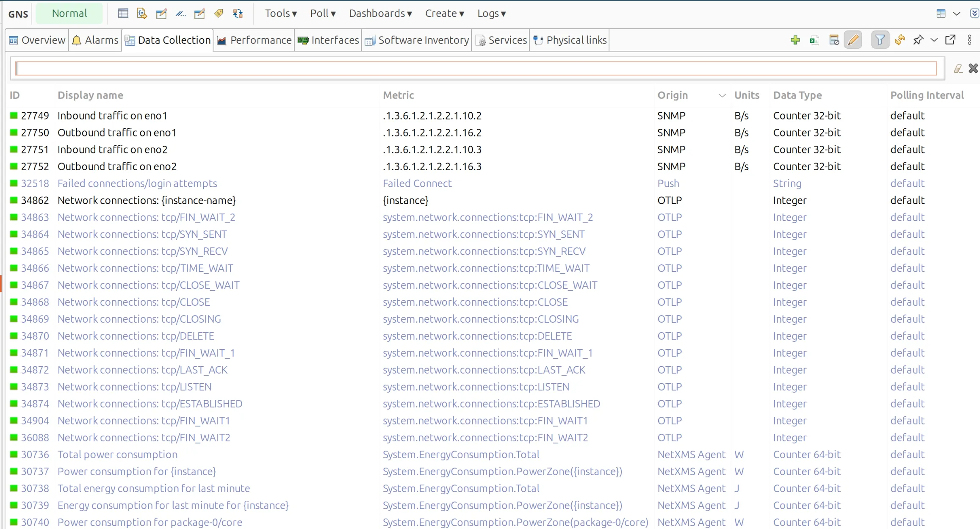Open the Tools menu

tap(281, 14)
